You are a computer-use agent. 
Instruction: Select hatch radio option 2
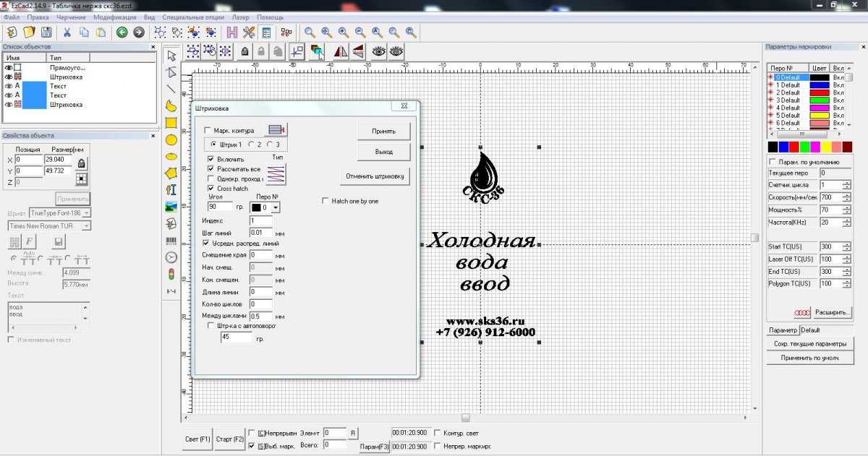click(x=251, y=145)
